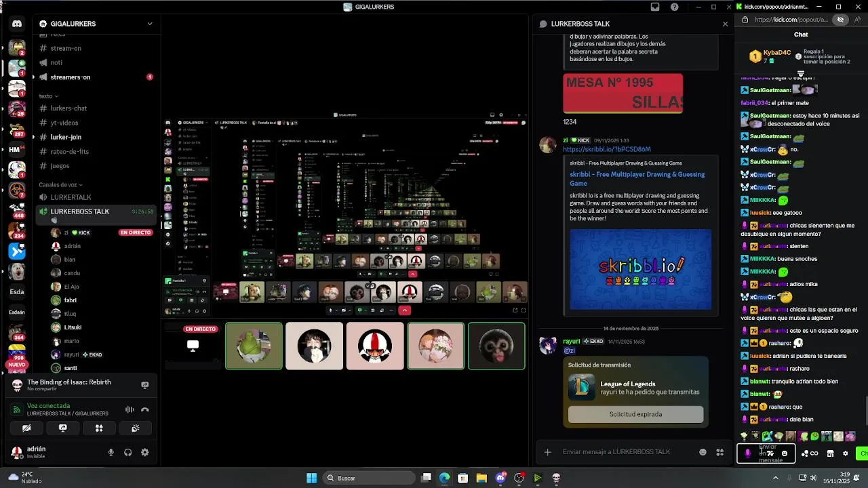Open rateo-de-fits channel

pos(70,152)
